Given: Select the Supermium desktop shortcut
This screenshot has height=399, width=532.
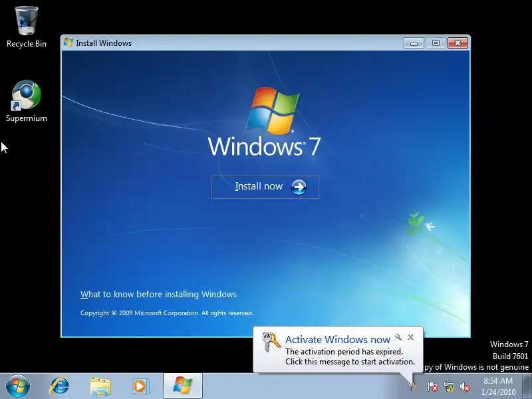Looking at the screenshot, I should [27, 101].
